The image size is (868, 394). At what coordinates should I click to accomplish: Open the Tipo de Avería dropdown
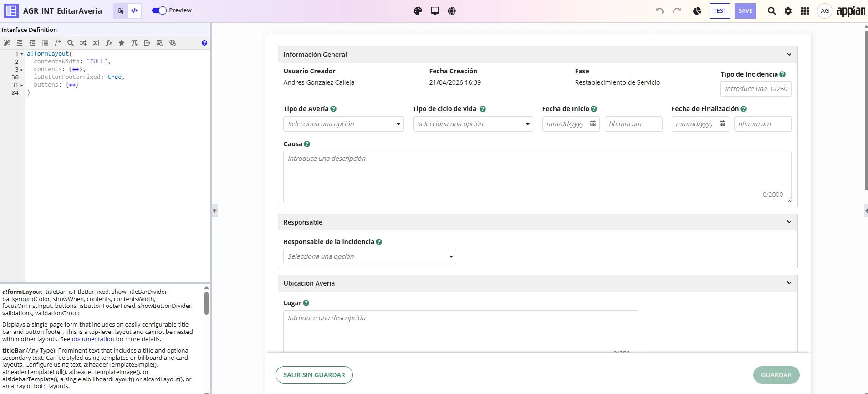343,124
